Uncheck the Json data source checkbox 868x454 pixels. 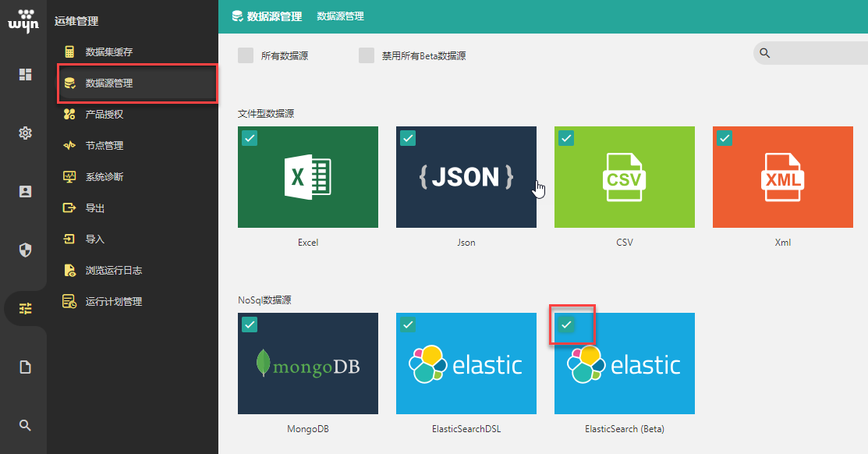(x=408, y=138)
